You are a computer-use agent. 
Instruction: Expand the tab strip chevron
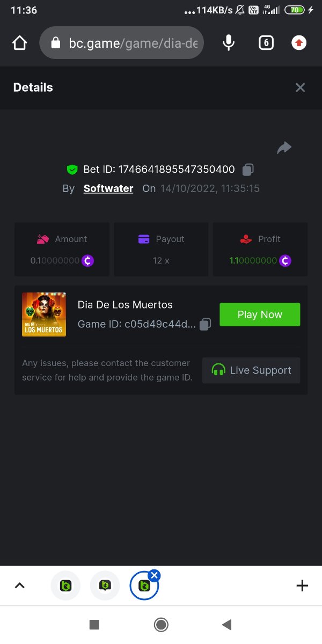[20, 586]
